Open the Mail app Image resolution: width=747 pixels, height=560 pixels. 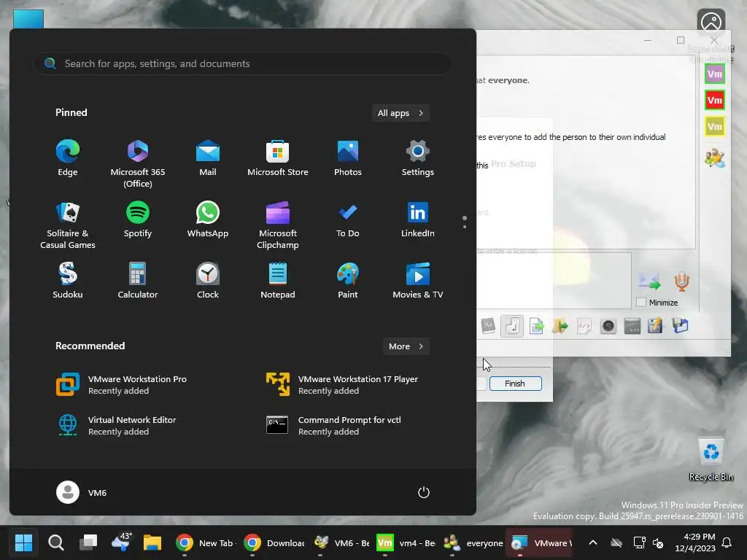coord(208,158)
